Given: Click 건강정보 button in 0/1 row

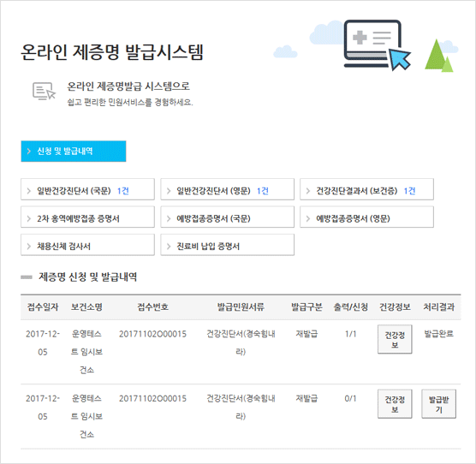Looking at the screenshot, I should tap(395, 404).
